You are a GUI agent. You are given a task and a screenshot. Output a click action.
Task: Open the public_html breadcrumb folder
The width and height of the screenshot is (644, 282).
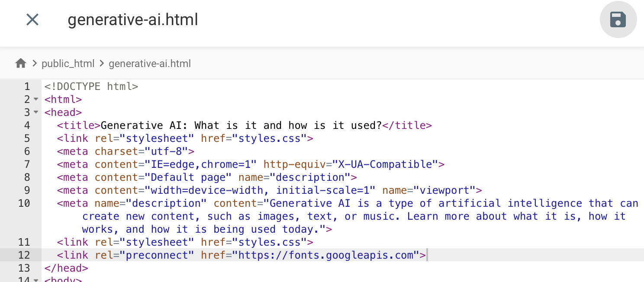[x=68, y=64]
